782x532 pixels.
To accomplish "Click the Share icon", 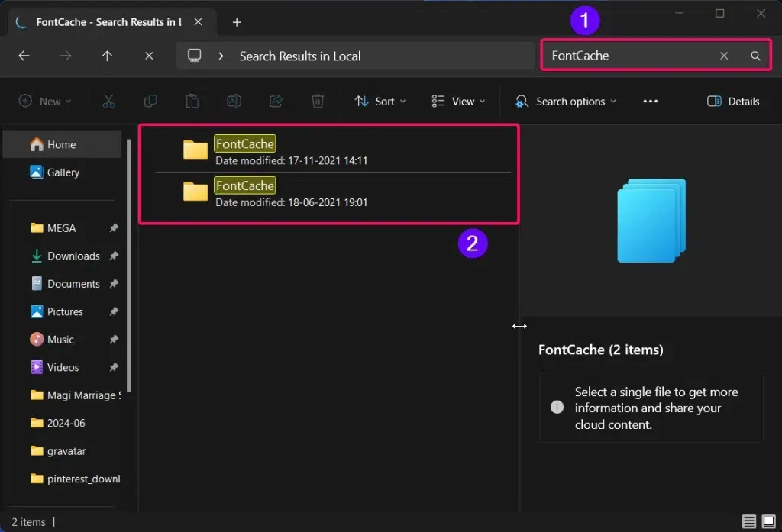I will [x=276, y=102].
